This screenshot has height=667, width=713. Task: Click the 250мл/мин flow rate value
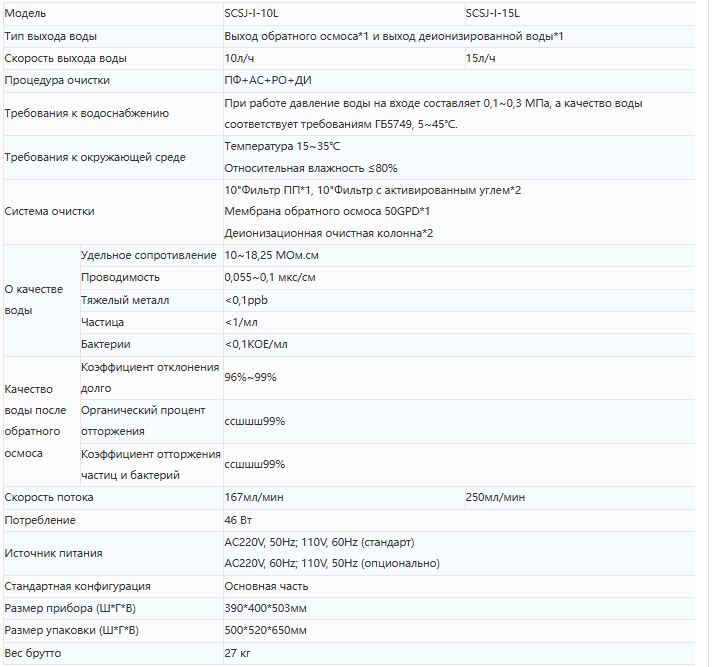495,497
